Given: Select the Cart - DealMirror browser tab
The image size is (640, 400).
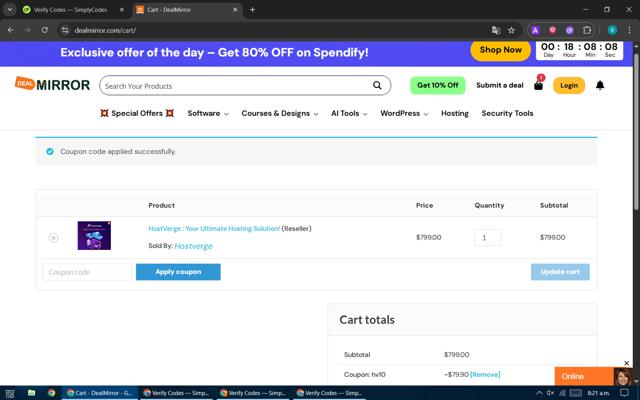Looking at the screenshot, I should pos(188,9).
